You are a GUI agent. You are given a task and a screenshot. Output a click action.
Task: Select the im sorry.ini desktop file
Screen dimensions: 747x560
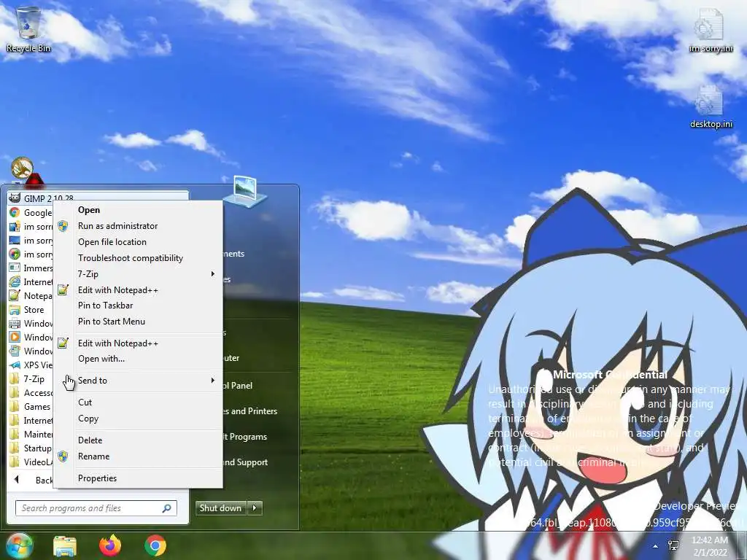tap(711, 31)
